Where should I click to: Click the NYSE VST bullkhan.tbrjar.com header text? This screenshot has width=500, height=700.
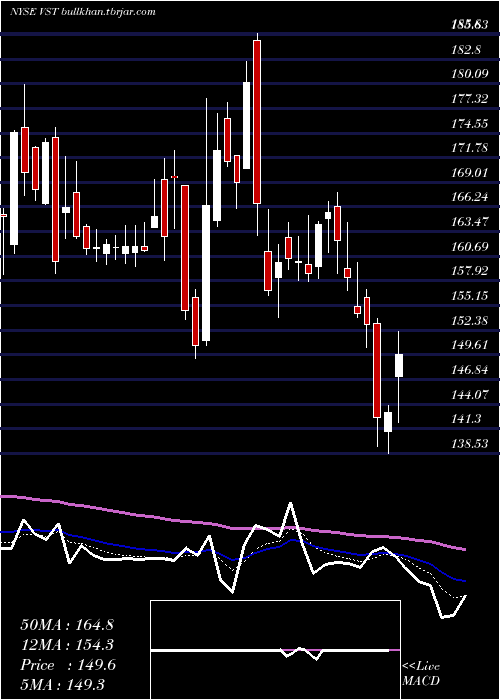click(x=83, y=12)
